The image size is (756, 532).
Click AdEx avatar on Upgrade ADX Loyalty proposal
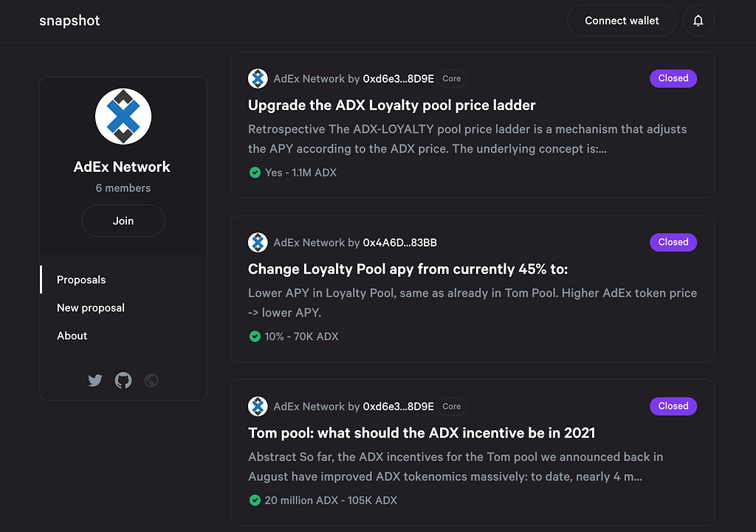[258, 79]
